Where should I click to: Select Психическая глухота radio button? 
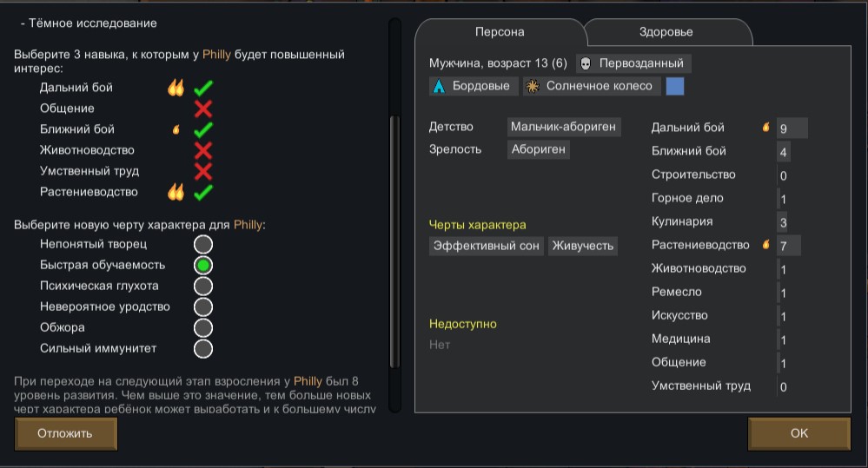pos(203,286)
